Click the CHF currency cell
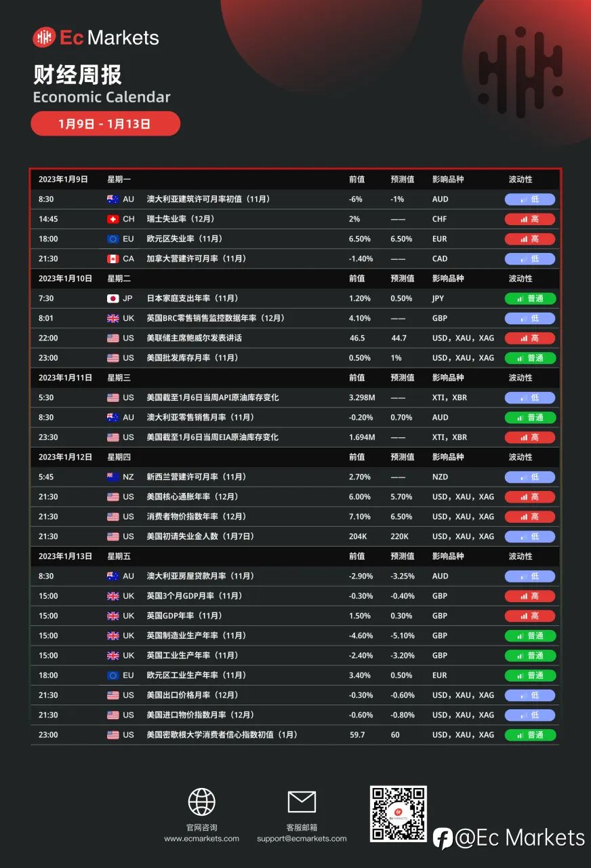 pyautogui.click(x=441, y=219)
